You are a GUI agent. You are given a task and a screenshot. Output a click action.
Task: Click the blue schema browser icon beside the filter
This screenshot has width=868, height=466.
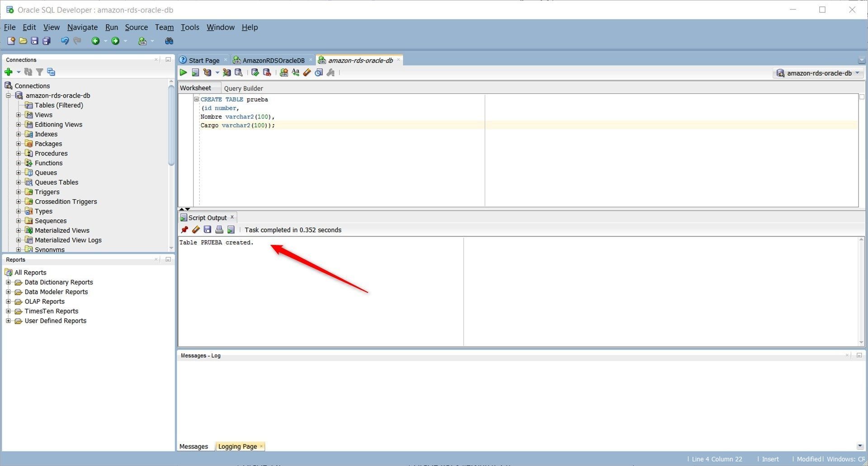(x=51, y=72)
